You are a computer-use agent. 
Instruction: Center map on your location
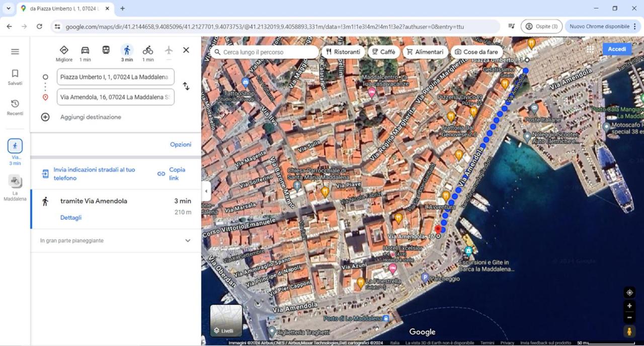tap(629, 293)
